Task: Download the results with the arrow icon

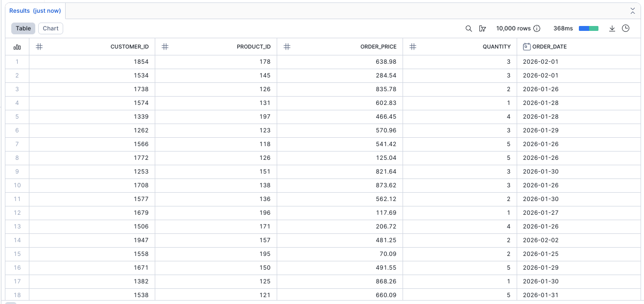Action: [x=612, y=28]
